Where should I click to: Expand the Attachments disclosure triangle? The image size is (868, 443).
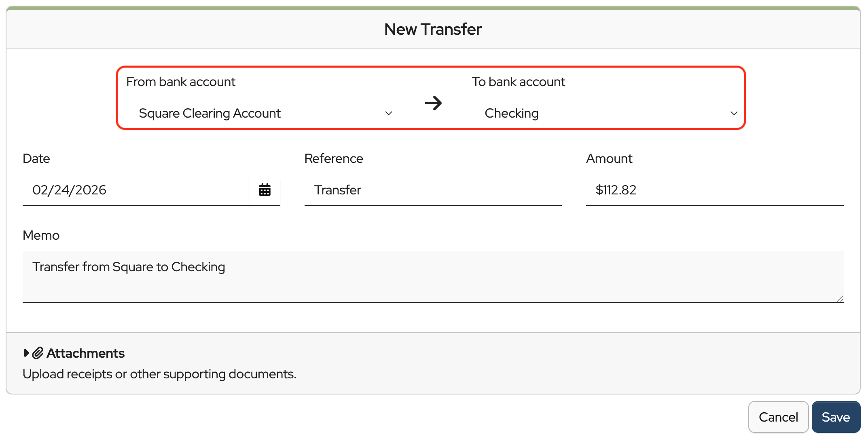click(x=26, y=353)
